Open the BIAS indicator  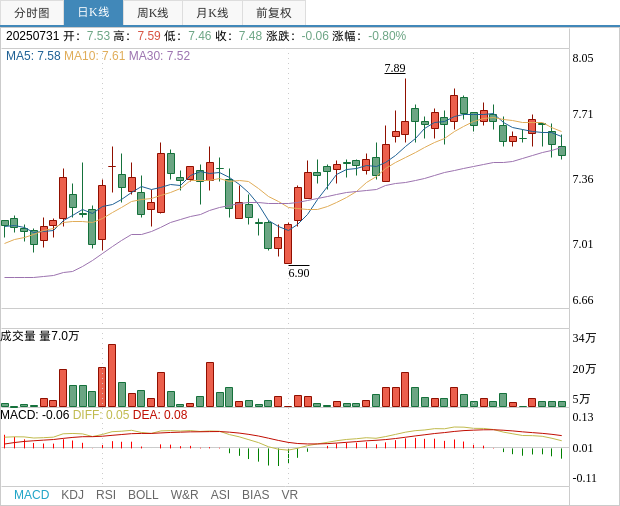[255, 495]
